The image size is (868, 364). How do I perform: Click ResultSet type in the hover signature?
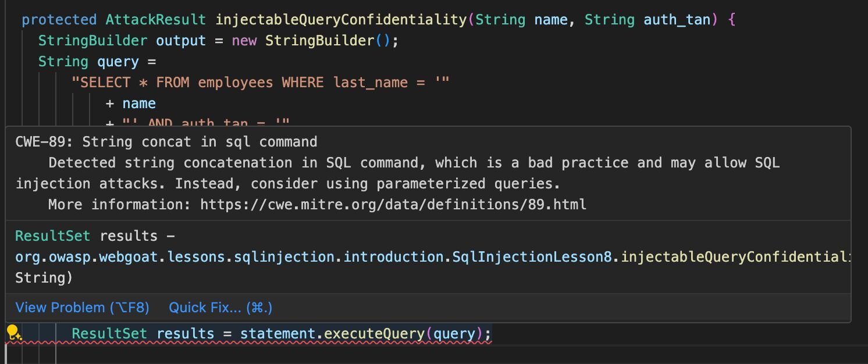(52, 236)
